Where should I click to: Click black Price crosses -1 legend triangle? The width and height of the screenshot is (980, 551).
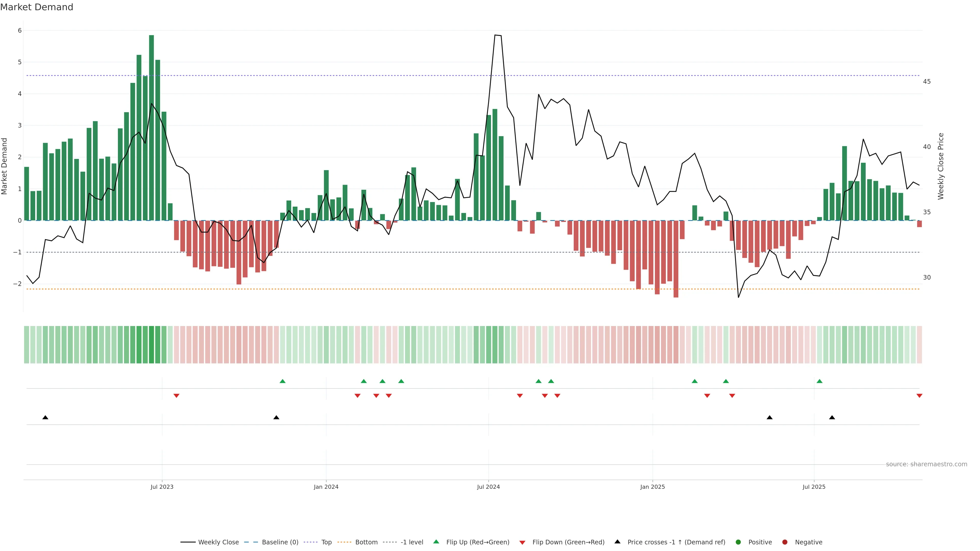coord(617,542)
